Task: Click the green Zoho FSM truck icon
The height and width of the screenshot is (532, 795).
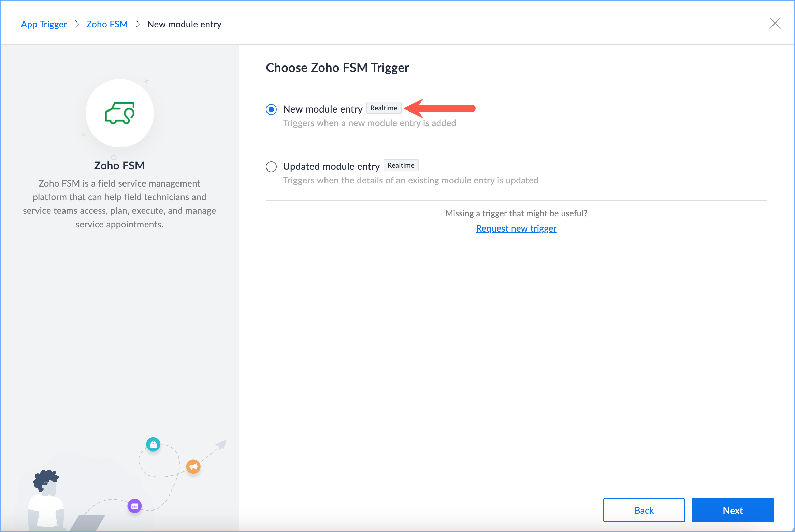Action: [119, 113]
